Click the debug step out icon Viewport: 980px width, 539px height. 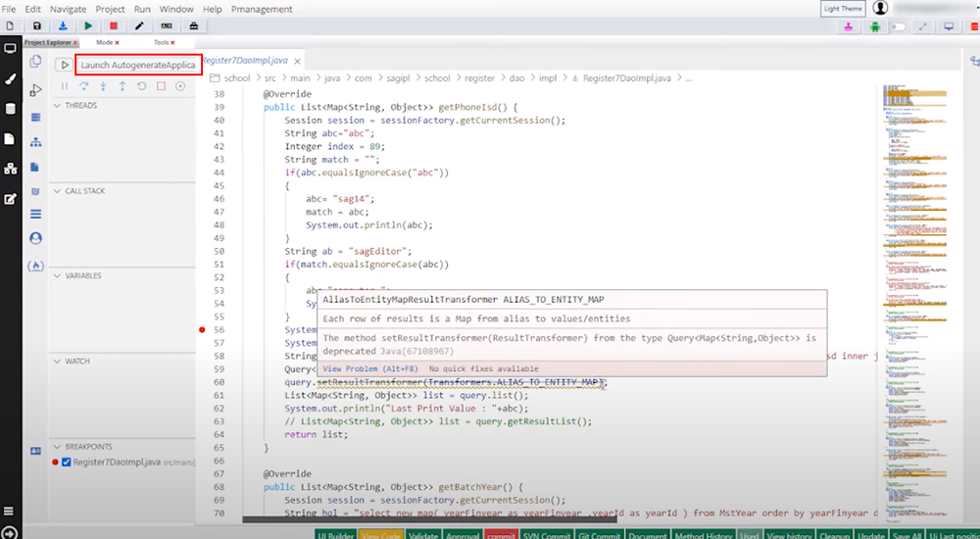[x=122, y=86]
